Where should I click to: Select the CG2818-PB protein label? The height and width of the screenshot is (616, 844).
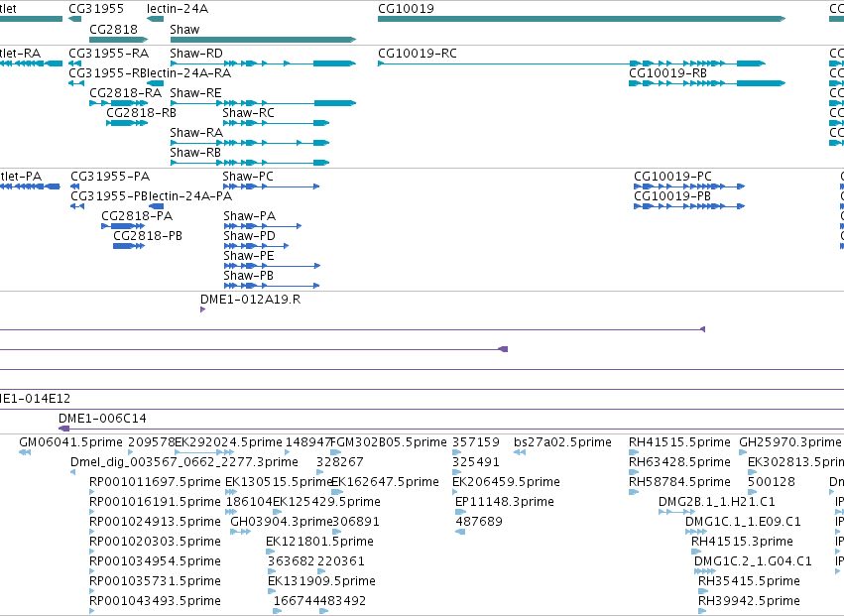click(148, 236)
